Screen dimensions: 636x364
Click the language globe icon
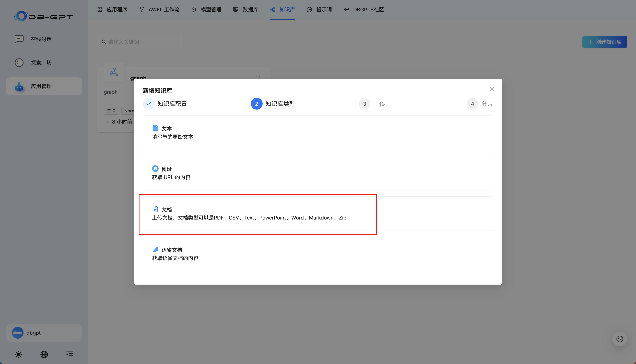coord(44,354)
